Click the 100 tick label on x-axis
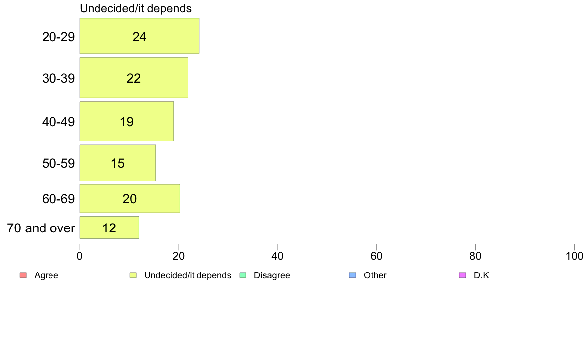This screenshot has width=588, height=364. (x=574, y=256)
